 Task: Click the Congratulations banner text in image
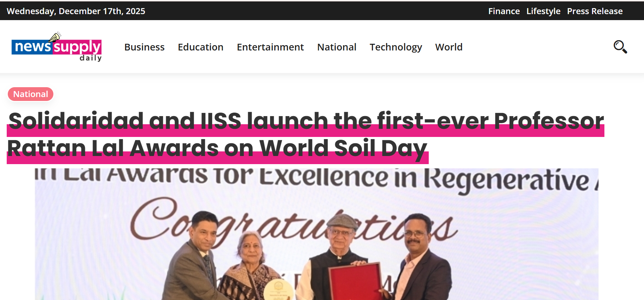[x=293, y=222]
